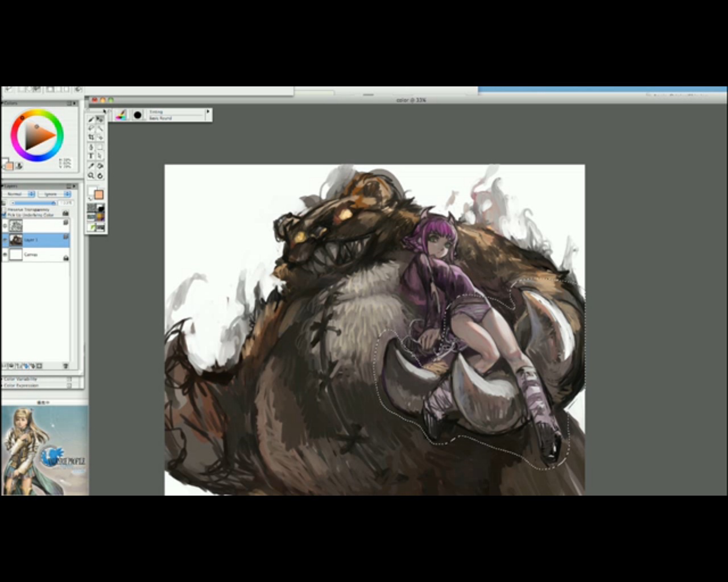
Task: Select the Layer Adjuster tool
Action: click(x=100, y=119)
